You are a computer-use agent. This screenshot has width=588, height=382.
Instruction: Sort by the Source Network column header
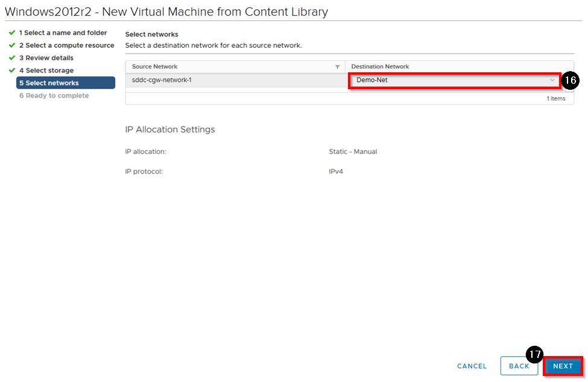(x=155, y=67)
